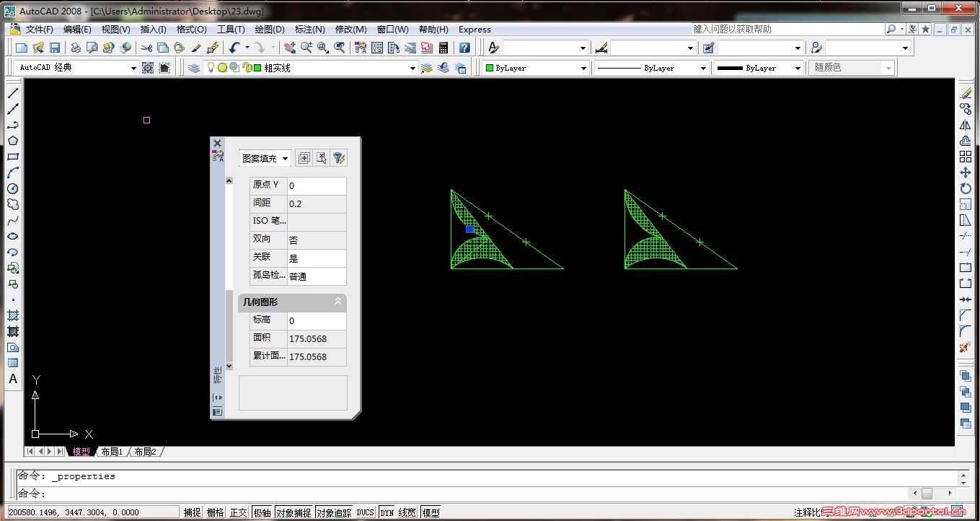Save the drawing with the floppy disk icon
Screen dimensions: 980x521
pos(55,48)
